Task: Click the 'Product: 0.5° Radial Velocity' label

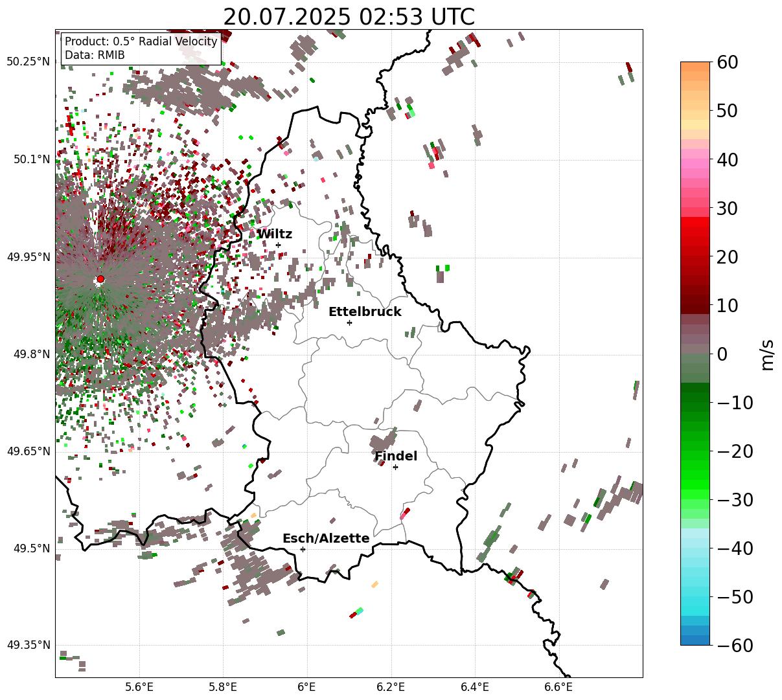Action: (x=141, y=42)
